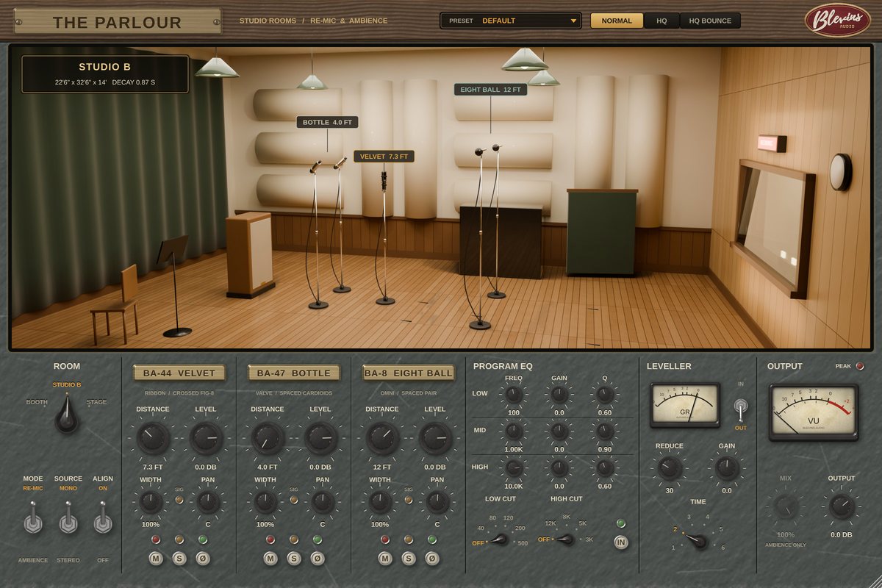Mute the BA-8 Eight Ball microphone
Viewport: 882px width, 588px height.
[385, 559]
